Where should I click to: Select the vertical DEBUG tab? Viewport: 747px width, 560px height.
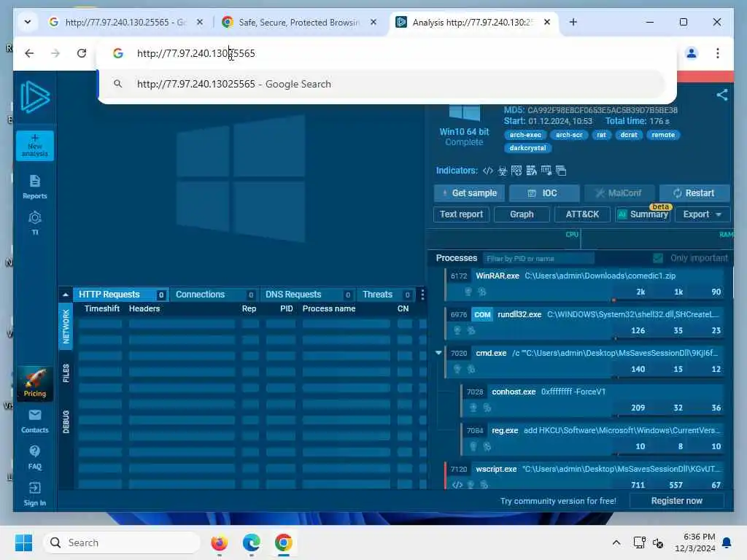click(x=66, y=422)
